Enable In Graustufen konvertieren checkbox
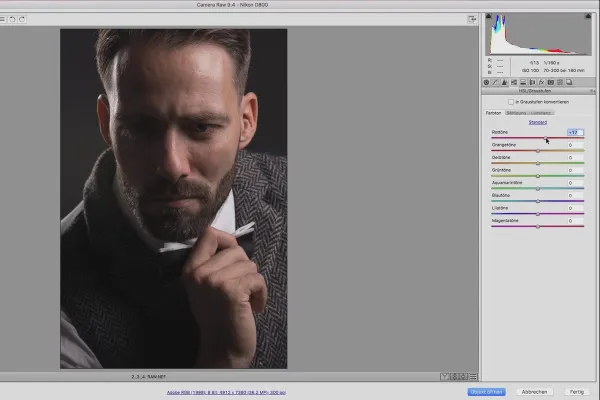Viewport: 600px width, 400px height. 511,102
